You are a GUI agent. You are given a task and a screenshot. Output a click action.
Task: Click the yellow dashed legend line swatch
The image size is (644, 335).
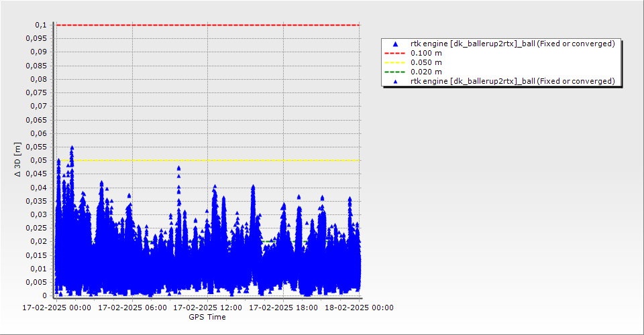click(394, 62)
